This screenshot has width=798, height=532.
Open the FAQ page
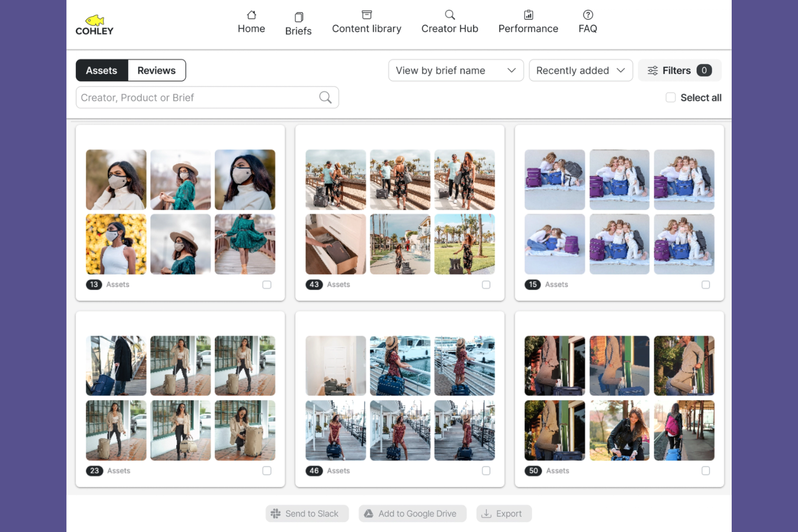[x=588, y=23]
